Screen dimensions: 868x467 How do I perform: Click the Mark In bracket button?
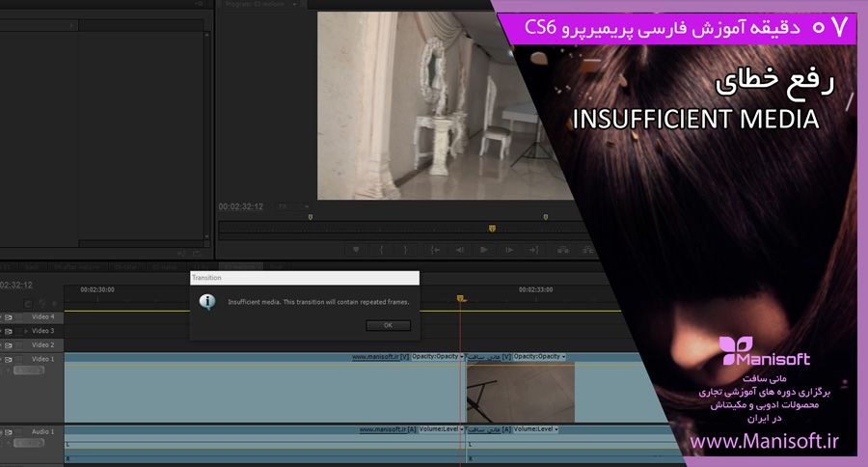[381, 250]
